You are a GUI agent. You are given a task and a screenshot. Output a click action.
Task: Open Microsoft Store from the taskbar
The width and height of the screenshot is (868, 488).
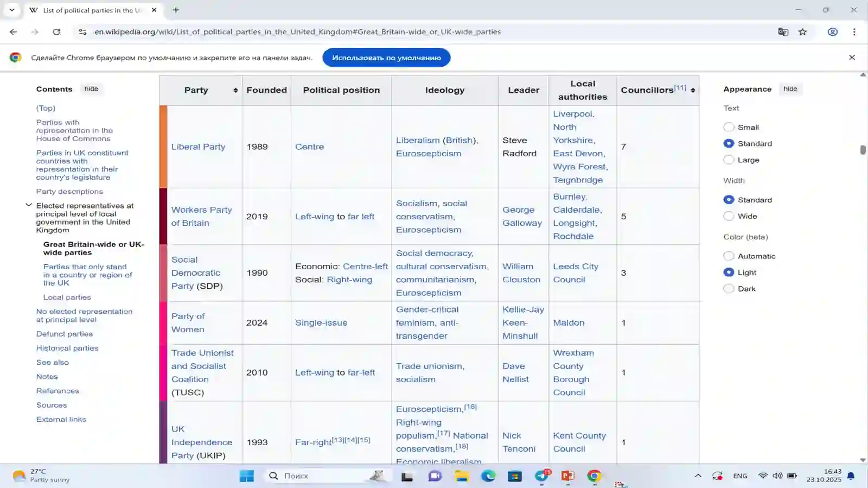[x=514, y=476]
